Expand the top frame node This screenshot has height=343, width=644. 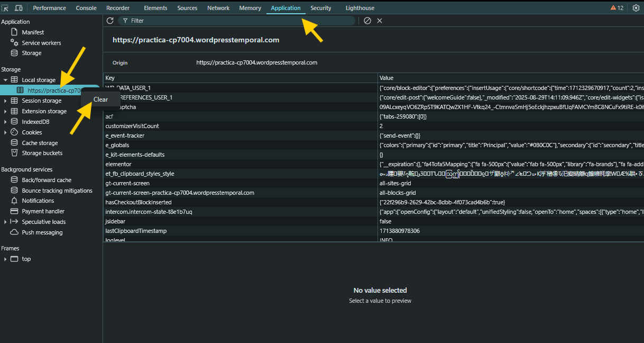5,259
